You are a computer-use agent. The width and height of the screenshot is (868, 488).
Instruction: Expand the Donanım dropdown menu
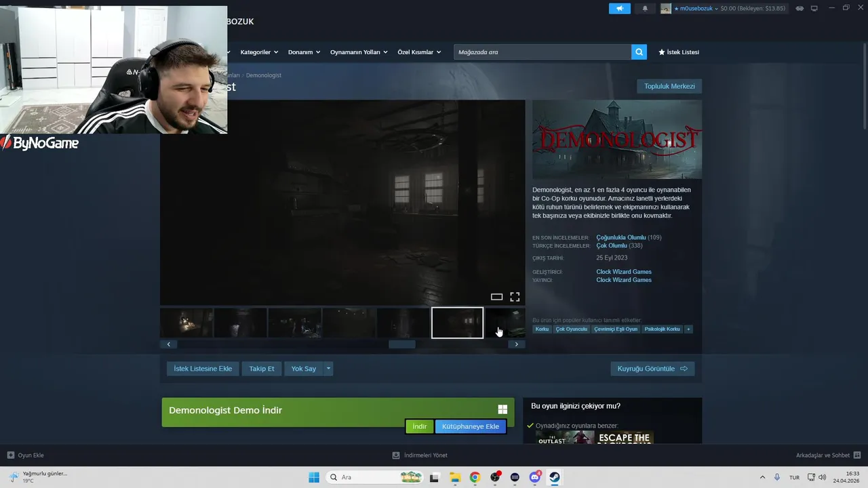point(304,52)
